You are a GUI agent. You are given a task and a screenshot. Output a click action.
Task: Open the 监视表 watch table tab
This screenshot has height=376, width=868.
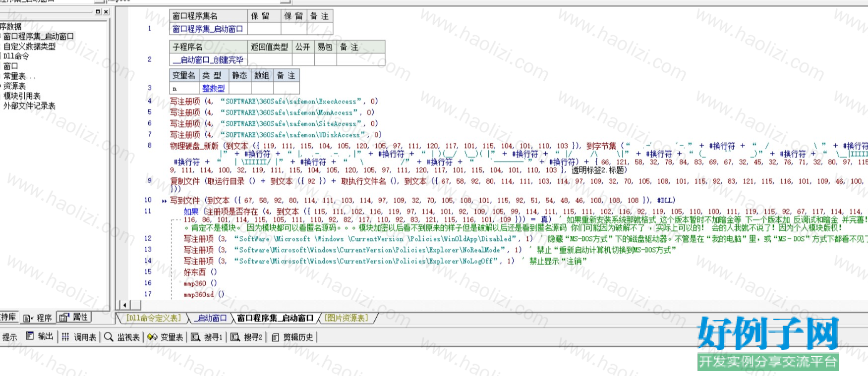pyautogui.click(x=122, y=337)
